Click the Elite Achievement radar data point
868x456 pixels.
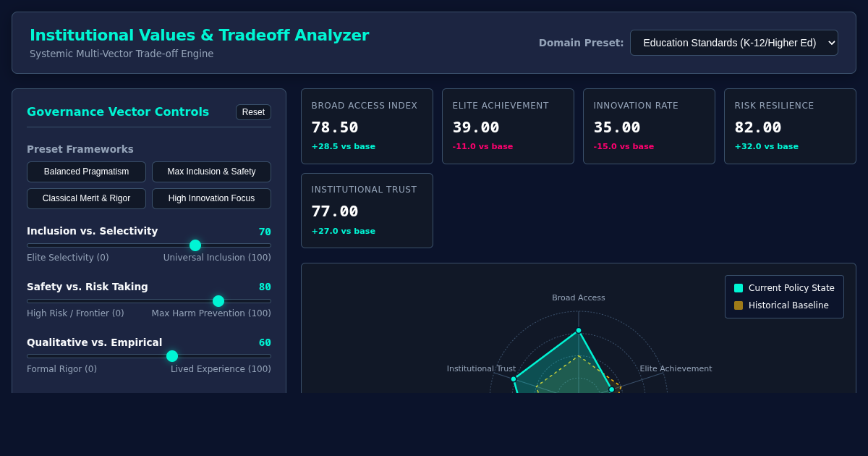[611, 389]
